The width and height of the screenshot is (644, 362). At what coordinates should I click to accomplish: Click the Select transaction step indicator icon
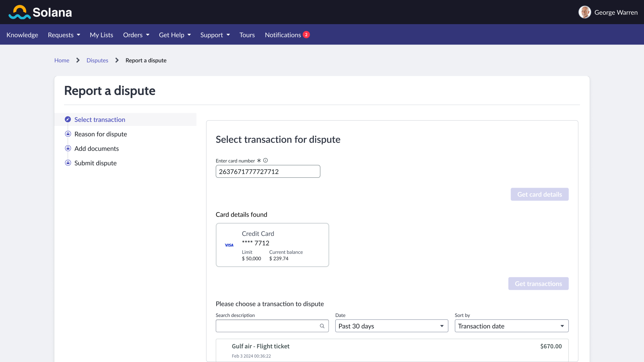[68, 119]
